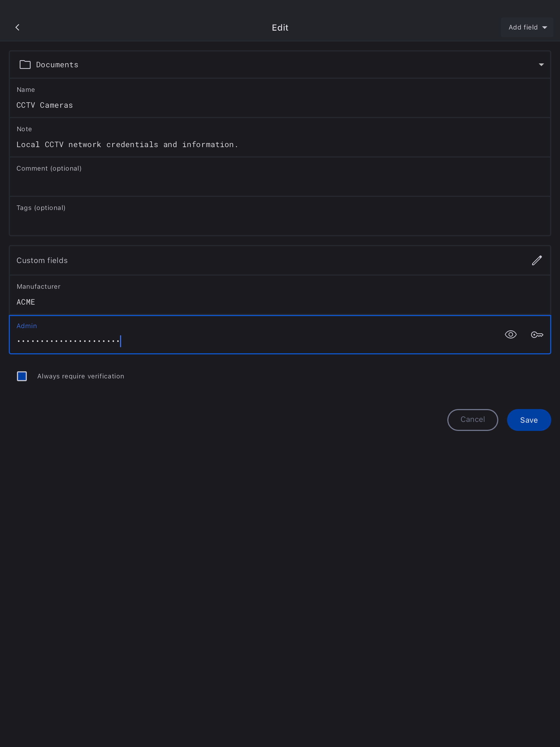Click the Documents folder name text
Image resolution: width=560 pixels, height=747 pixels.
pyautogui.click(x=57, y=65)
